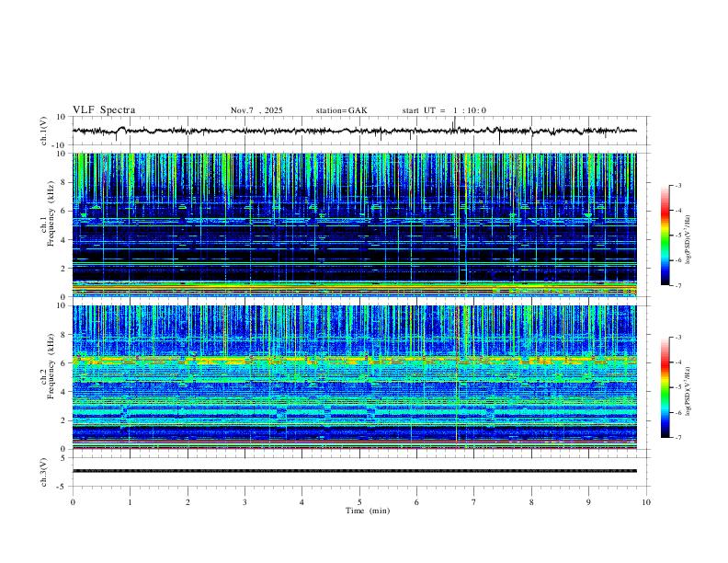
Task: Click the "-10" tick on the ch.1(V) axis
Action: point(60,145)
